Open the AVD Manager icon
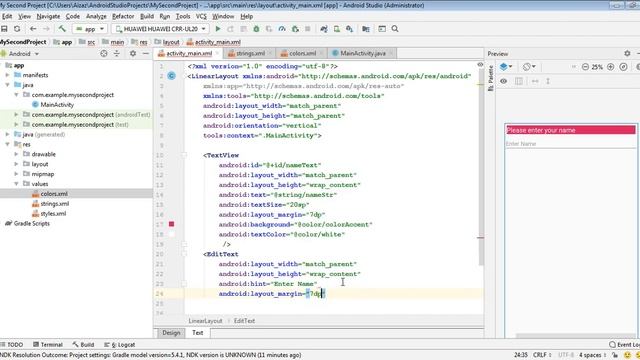This screenshot has width=640, height=360. click(337, 29)
